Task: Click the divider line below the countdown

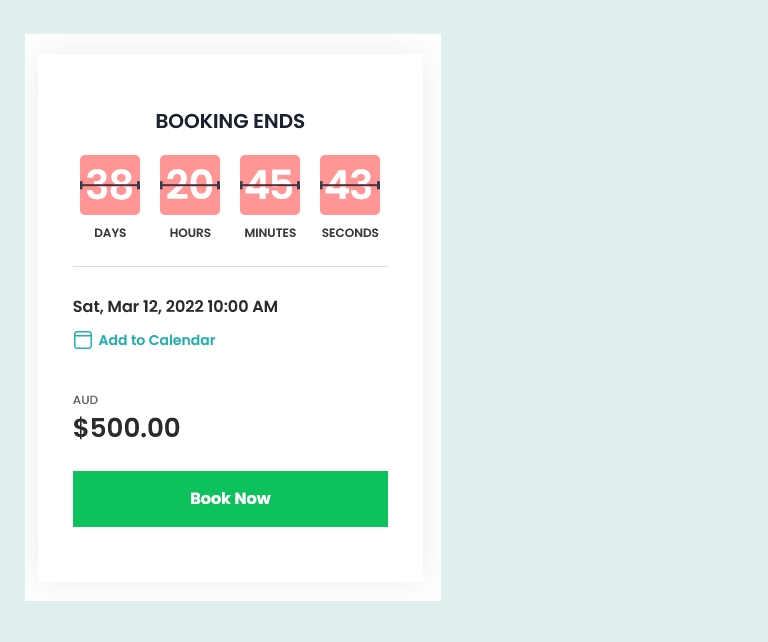Action: click(x=230, y=266)
